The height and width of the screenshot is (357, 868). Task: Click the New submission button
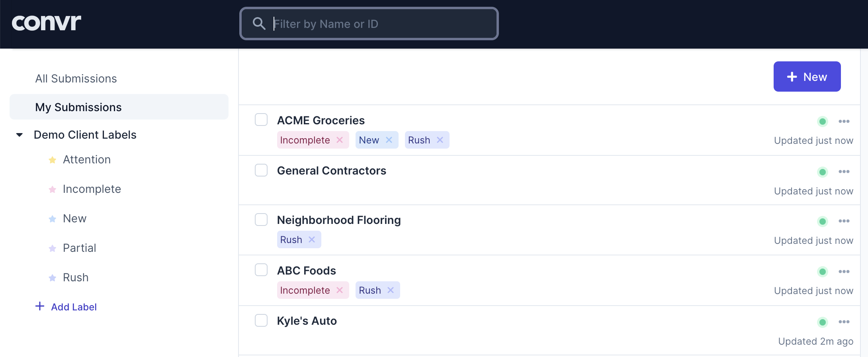807,76
